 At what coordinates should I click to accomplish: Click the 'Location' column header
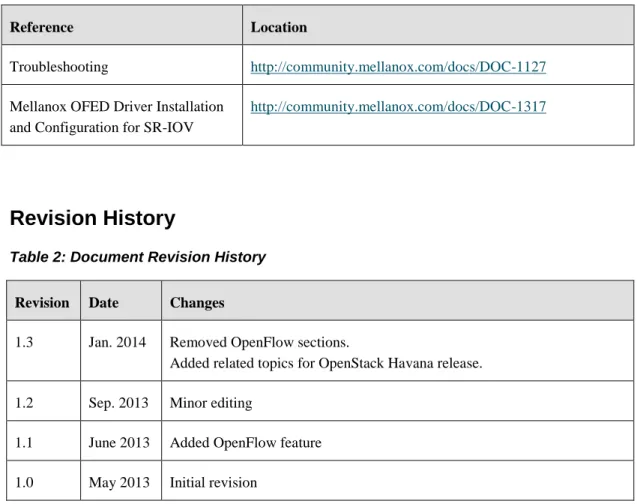pos(438,25)
